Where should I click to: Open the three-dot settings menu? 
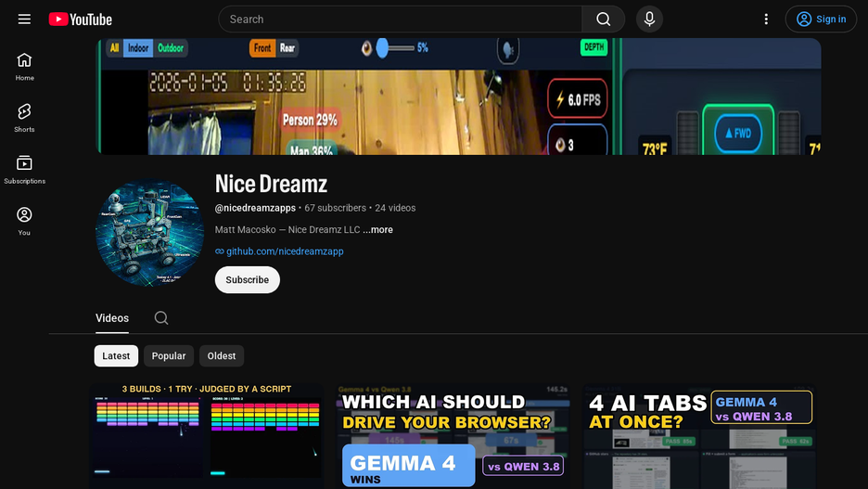tap(766, 19)
